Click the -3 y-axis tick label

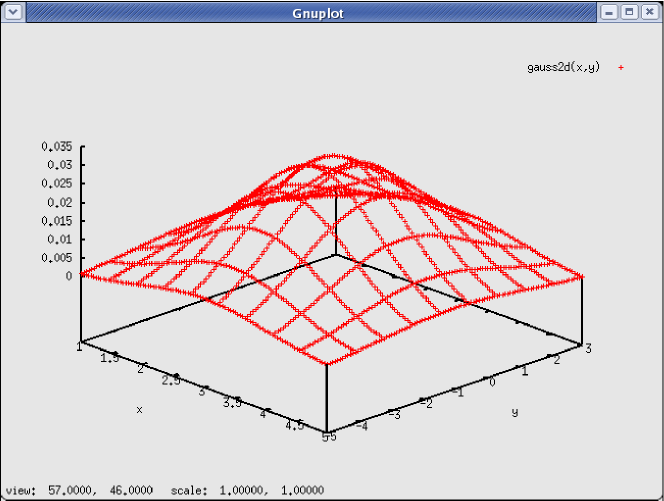click(x=395, y=415)
